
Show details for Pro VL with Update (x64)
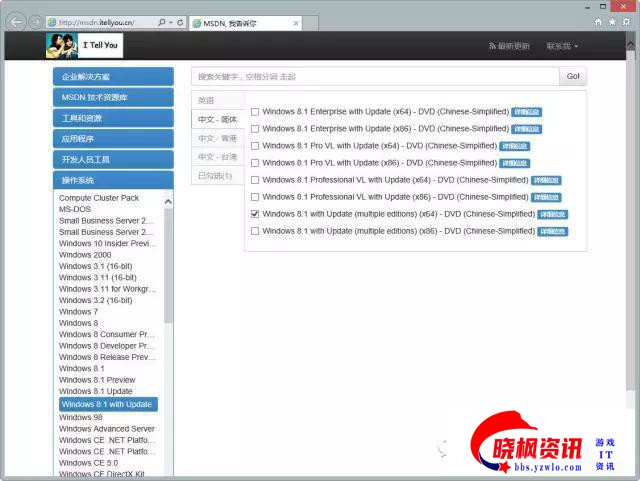click(x=515, y=146)
